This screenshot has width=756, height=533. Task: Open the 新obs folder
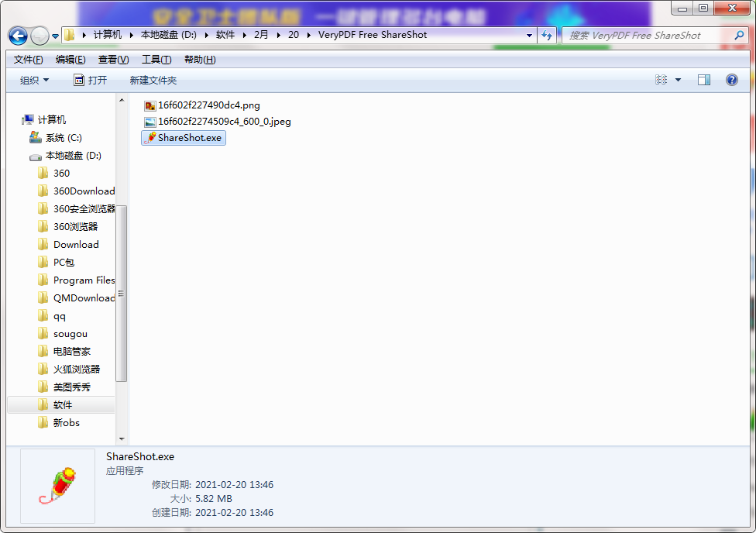point(66,423)
